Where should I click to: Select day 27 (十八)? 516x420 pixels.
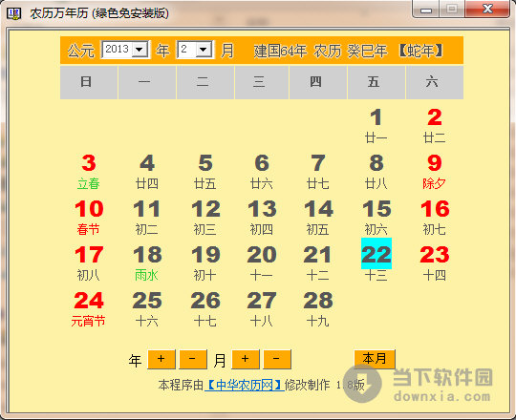(x=262, y=309)
